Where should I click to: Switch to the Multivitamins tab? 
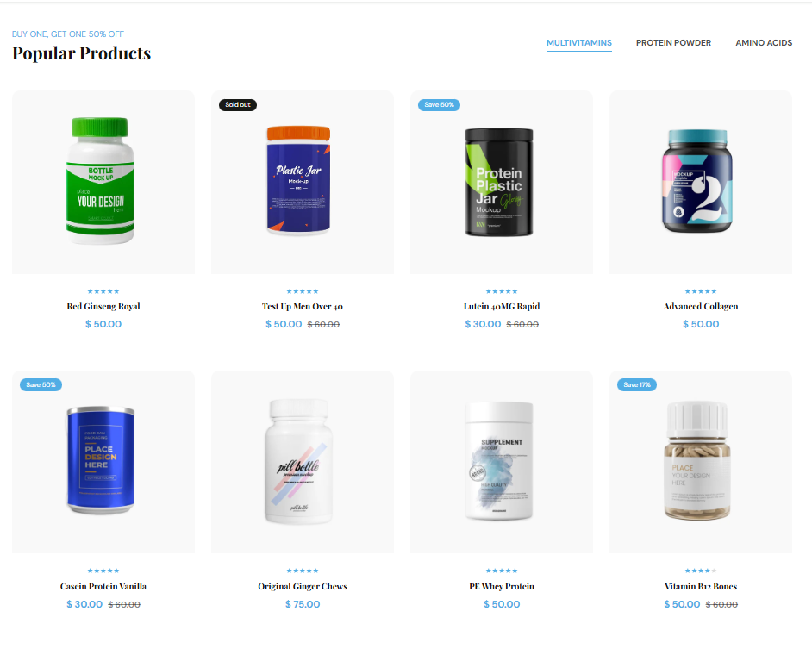[579, 43]
